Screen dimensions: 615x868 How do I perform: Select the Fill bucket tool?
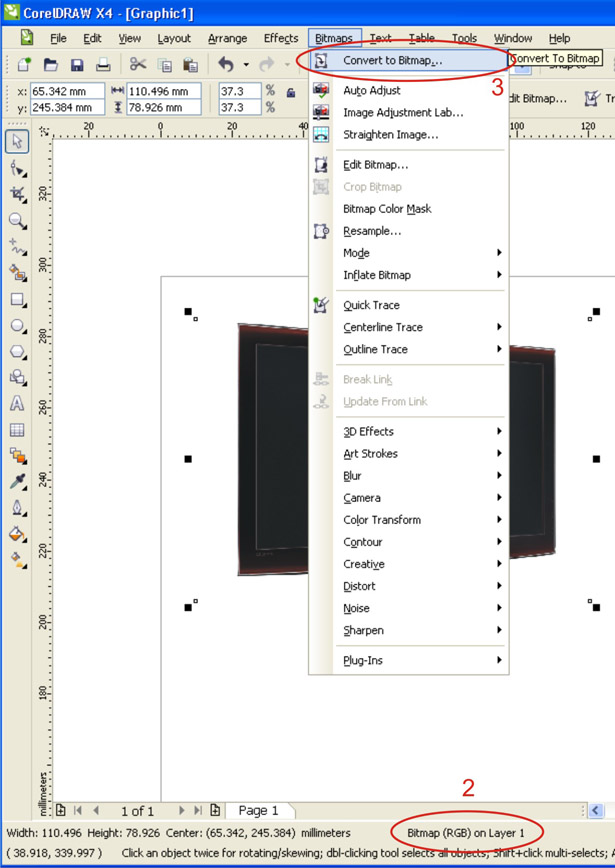click(x=17, y=534)
